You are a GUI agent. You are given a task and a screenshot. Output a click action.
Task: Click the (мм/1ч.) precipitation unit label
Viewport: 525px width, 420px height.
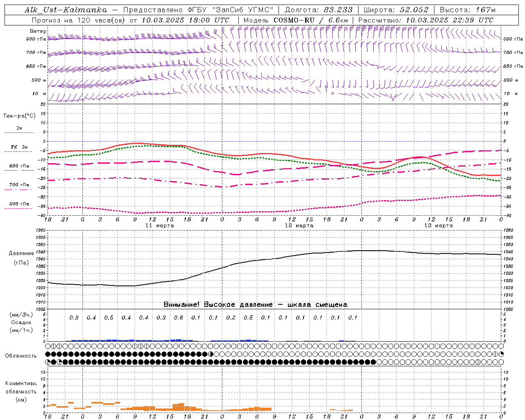21,330
